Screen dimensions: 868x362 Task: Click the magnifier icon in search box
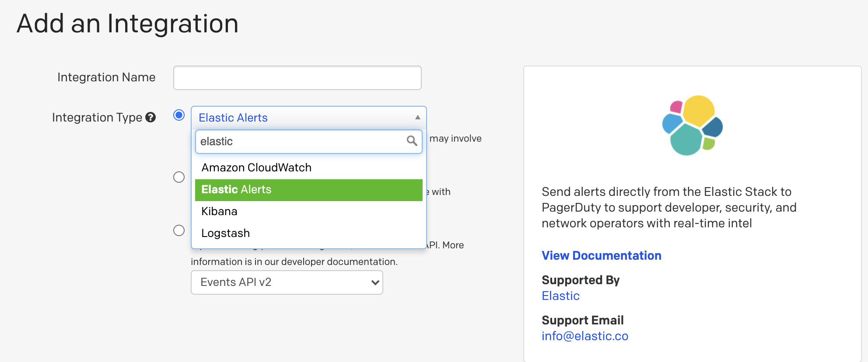point(412,141)
